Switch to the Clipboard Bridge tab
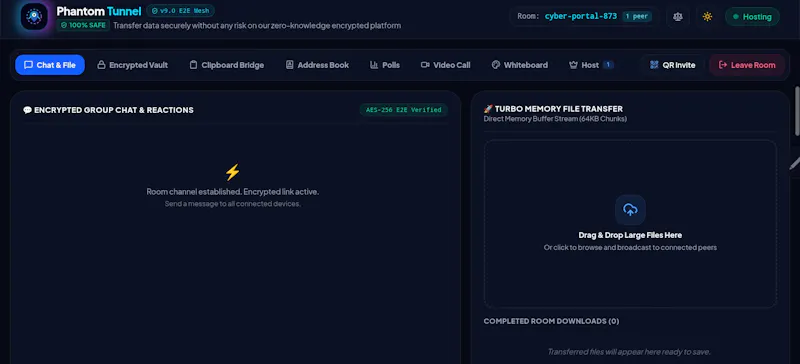This screenshot has width=800, height=364. point(227,65)
